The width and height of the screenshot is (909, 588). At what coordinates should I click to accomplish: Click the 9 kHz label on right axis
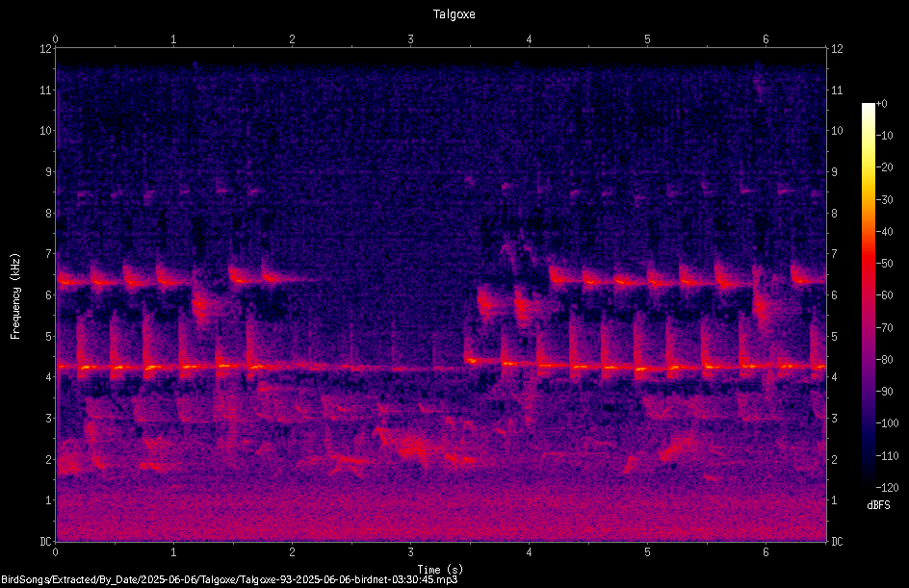coord(834,172)
